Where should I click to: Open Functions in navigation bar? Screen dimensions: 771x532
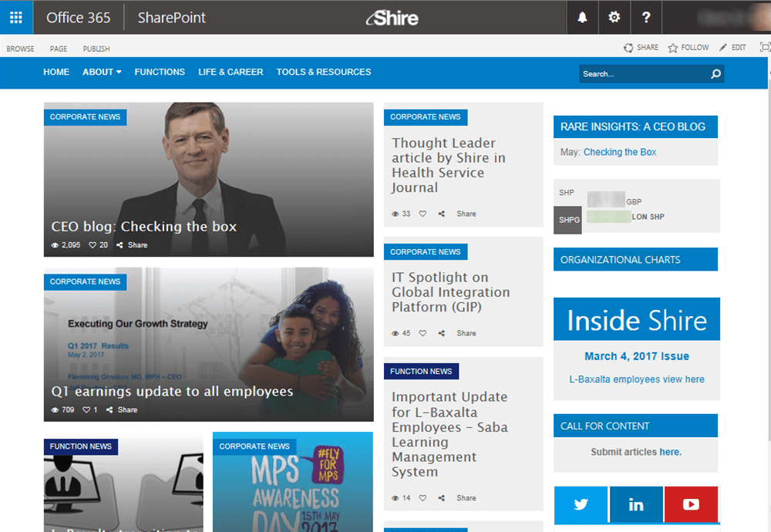tap(160, 72)
